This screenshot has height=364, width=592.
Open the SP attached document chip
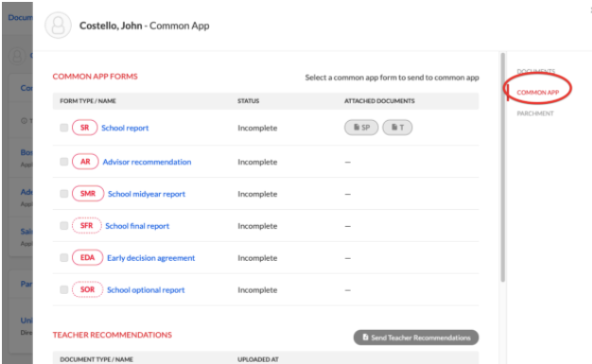point(361,128)
